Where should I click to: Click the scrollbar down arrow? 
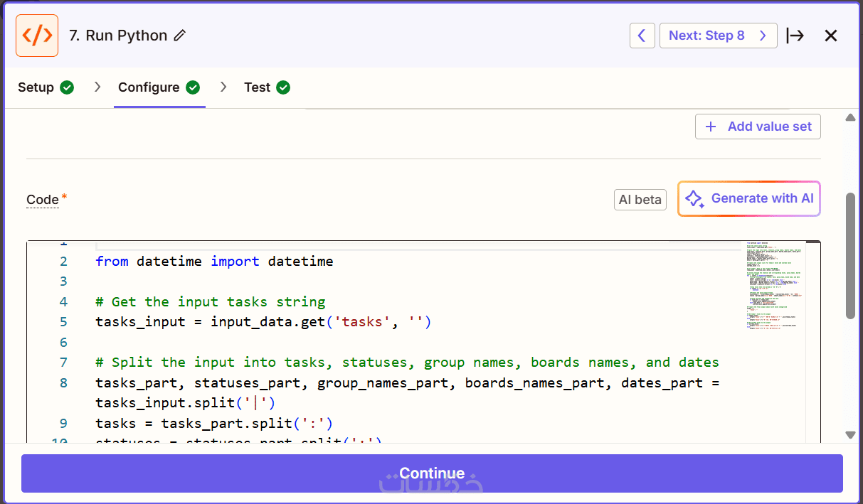(850, 434)
